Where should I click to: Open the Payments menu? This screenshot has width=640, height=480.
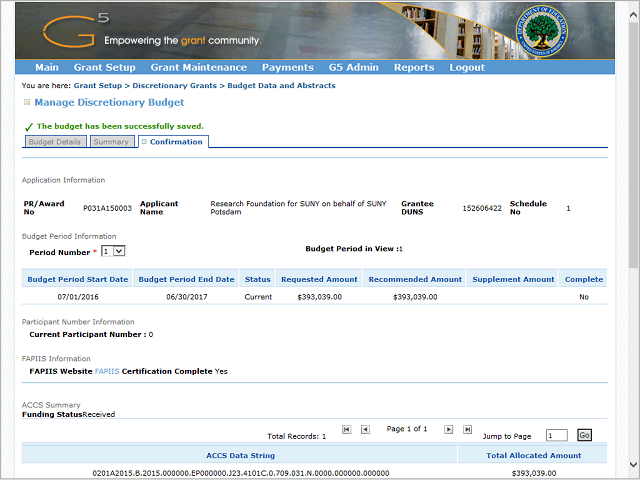coord(288,67)
